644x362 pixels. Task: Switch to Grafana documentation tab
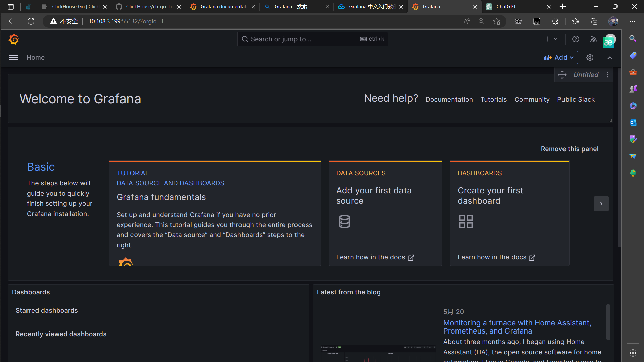[222, 7]
